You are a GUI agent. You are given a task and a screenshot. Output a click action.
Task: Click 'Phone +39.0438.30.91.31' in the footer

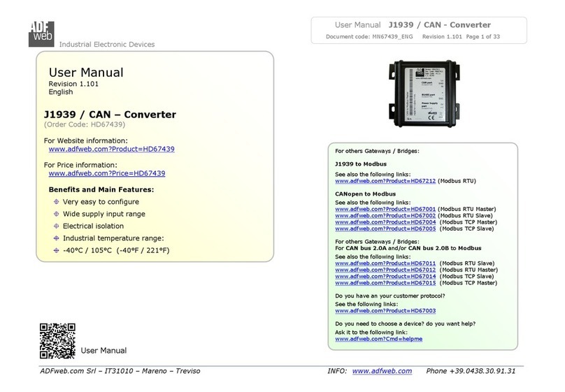pos(471,371)
